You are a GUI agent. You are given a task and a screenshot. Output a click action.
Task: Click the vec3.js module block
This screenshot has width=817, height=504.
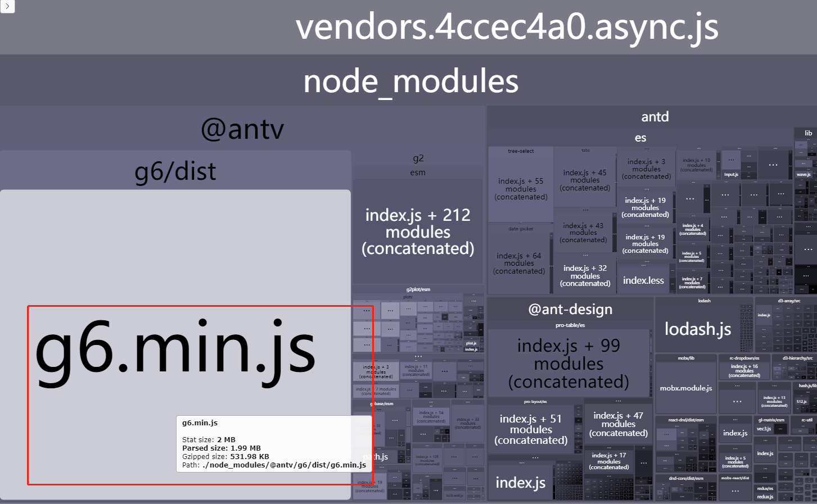[764, 429]
